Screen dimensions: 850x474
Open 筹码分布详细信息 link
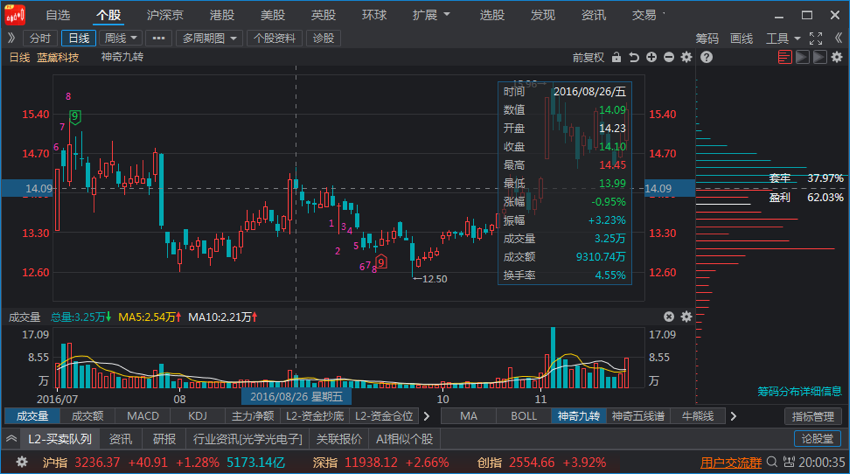800,391
